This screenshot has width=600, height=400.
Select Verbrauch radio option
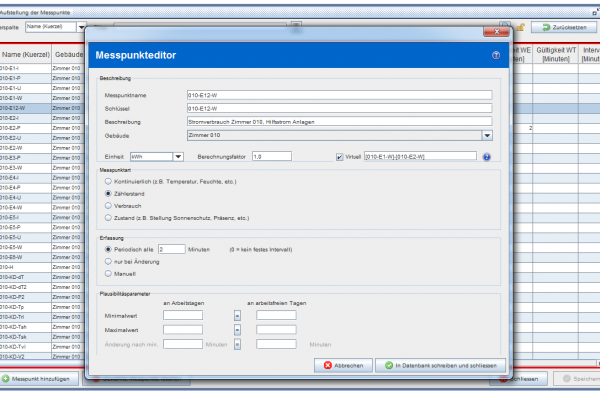pyautogui.click(x=108, y=205)
